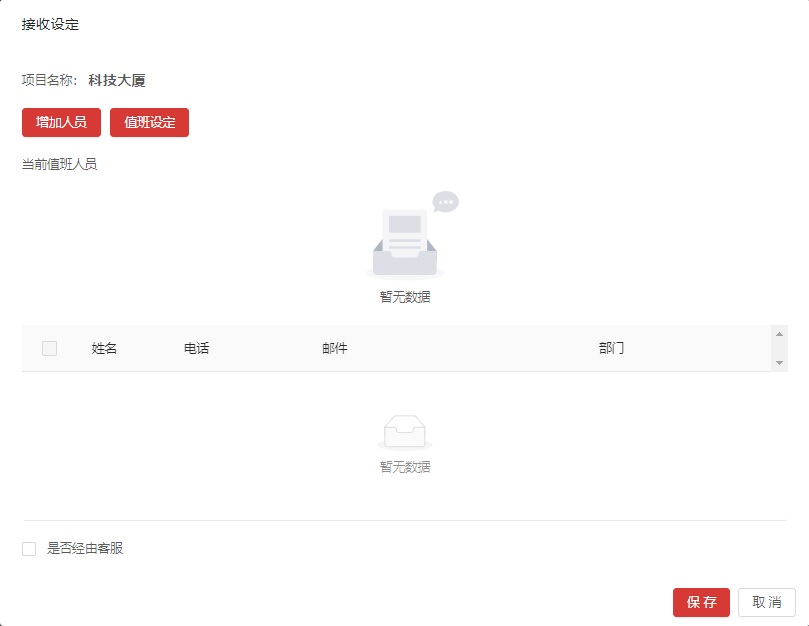
Task: Click the 姓名 column header
Action: tap(105, 349)
